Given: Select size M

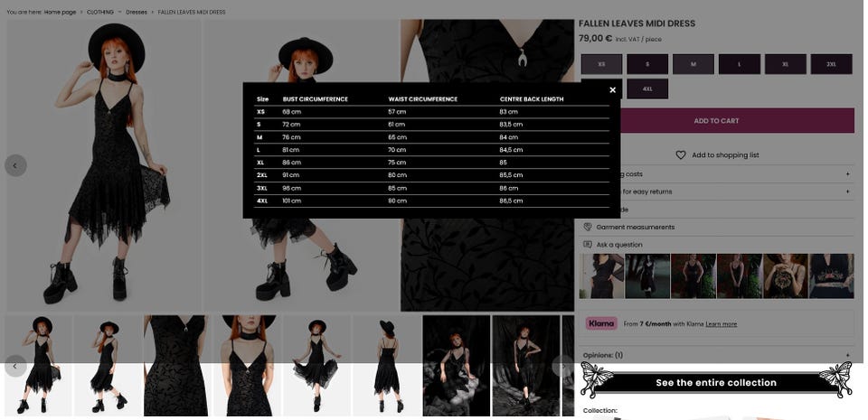Looking at the screenshot, I should coord(693,64).
